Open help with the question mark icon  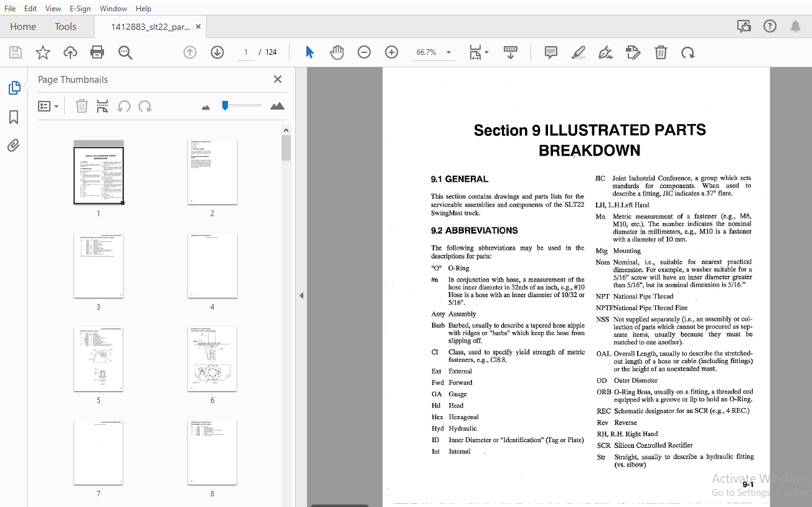point(770,26)
